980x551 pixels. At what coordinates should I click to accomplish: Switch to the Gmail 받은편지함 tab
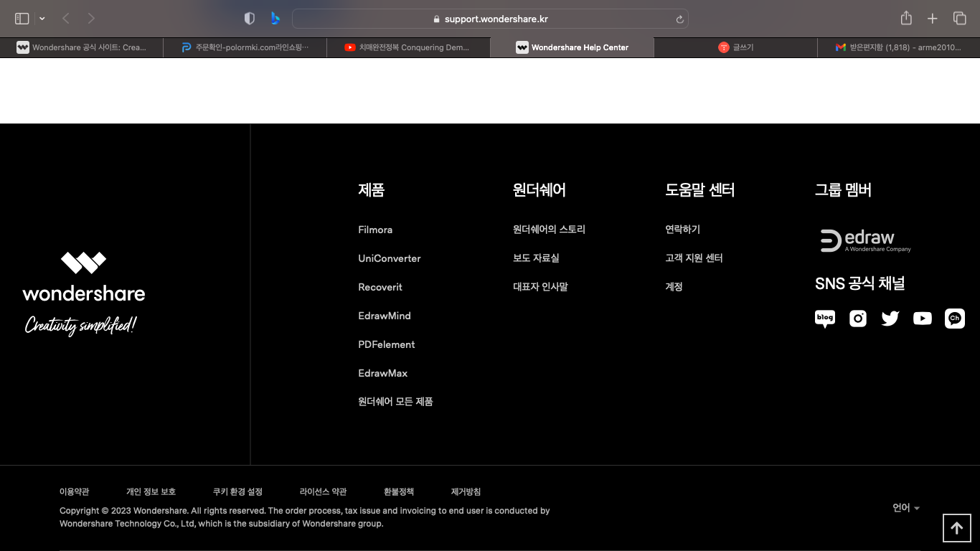[898, 47]
